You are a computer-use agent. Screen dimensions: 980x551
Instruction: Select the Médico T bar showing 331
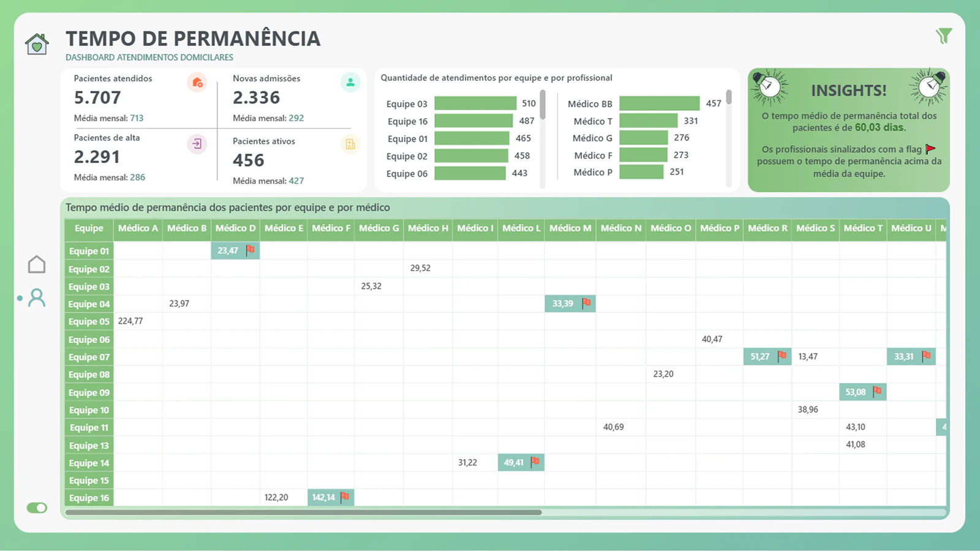click(649, 121)
